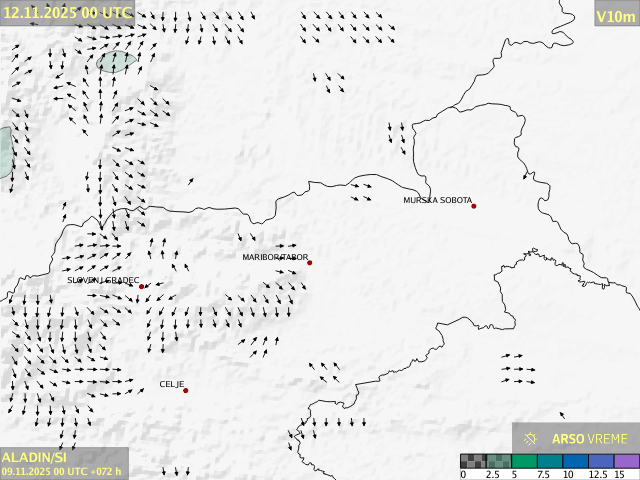Click the ARSO sun logo icon
Viewport: 640px width, 480px height.
[531, 439]
